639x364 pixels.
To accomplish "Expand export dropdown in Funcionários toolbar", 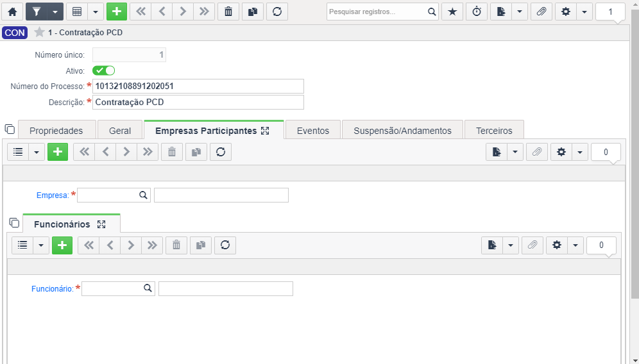I will click(511, 245).
